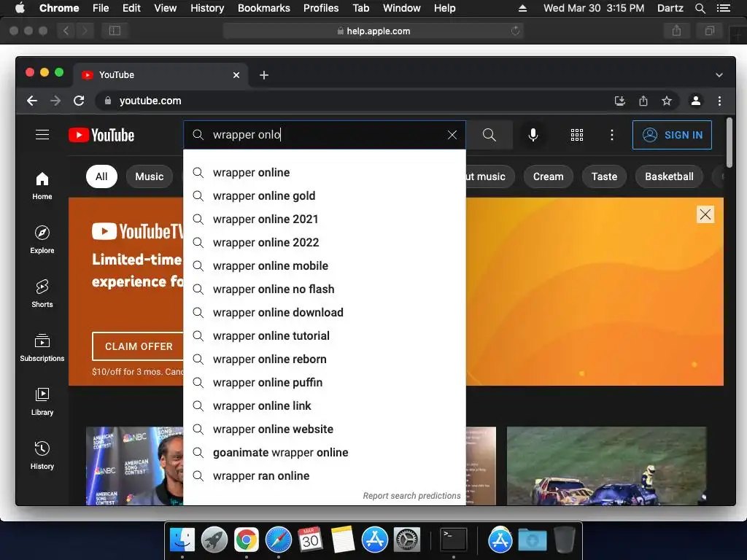Choose suggestion 'wrapper online 2022'

[x=325, y=242]
